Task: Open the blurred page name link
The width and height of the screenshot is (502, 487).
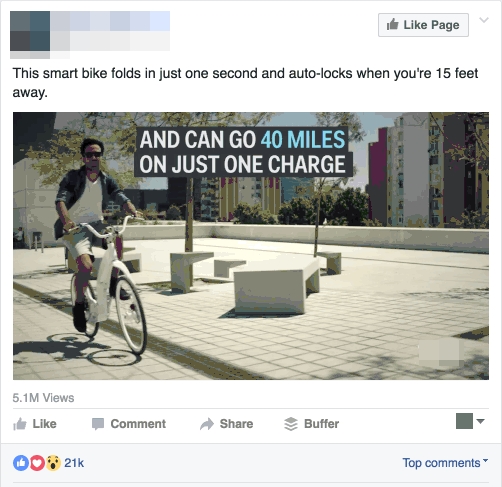Action: [110, 21]
